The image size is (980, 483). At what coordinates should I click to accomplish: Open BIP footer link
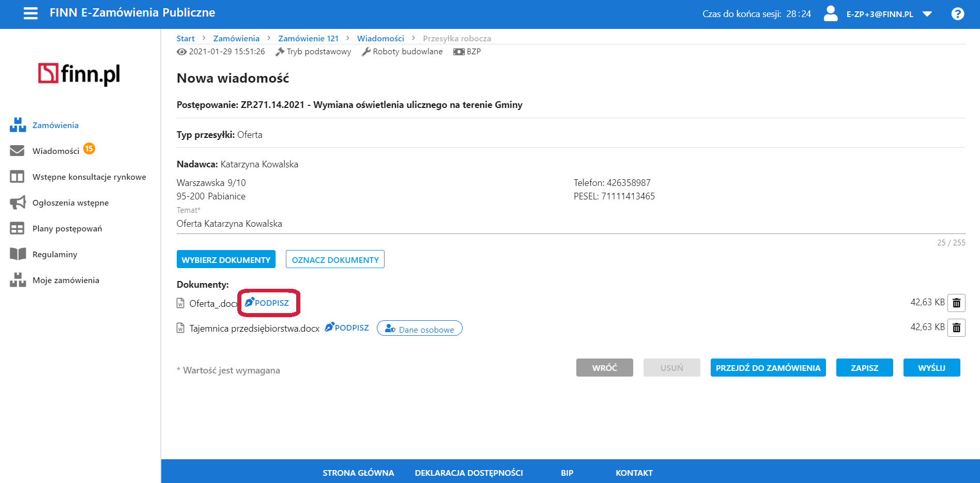pos(567,473)
